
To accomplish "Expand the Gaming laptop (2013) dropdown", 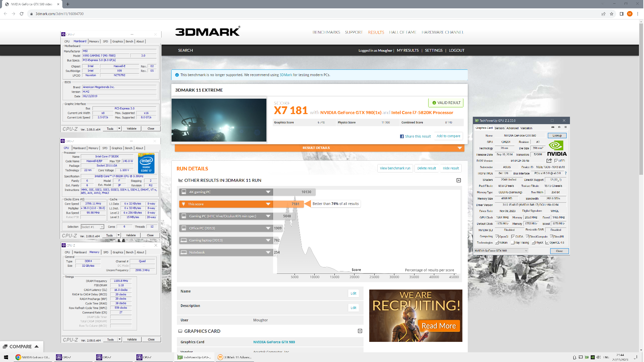I will [268, 241].
